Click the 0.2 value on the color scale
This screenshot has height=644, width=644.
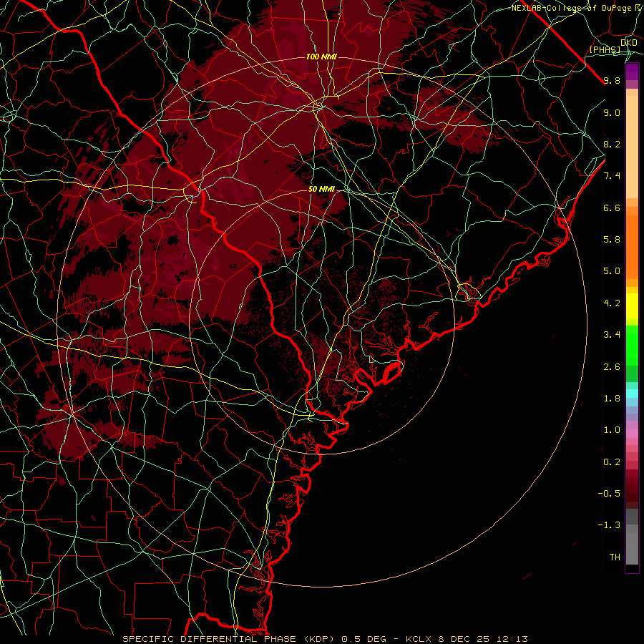[612, 462]
